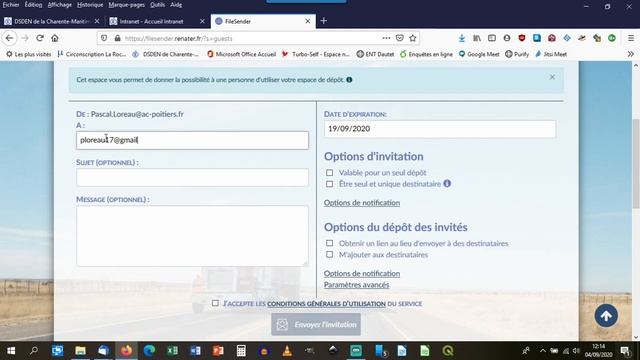Show more bookmarks with double chevron
This screenshot has width=640, height=360.
click(x=631, y=54)
